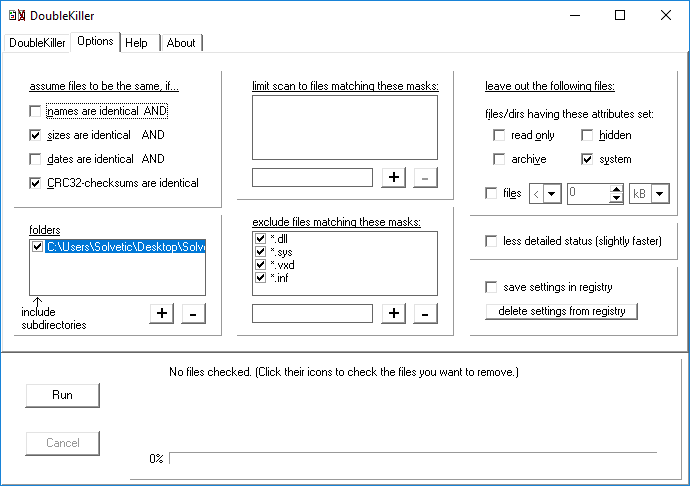
Task: Toggle 'CRC32-checksums are identical' checkbox
Action: (x=35, y=183)
